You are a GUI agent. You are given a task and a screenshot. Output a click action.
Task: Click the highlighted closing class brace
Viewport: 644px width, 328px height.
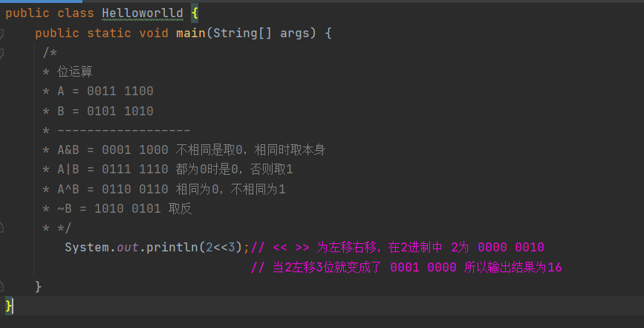pos(9,305)
